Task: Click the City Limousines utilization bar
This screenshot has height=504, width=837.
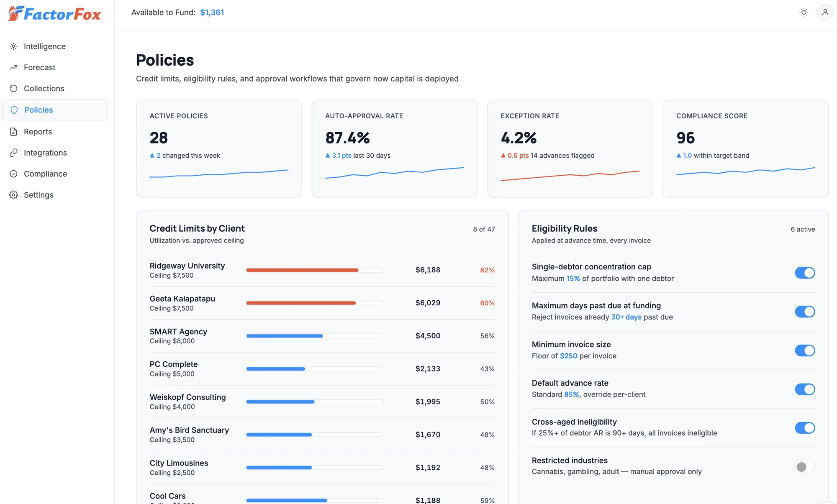Action: [x=315, y=468]
